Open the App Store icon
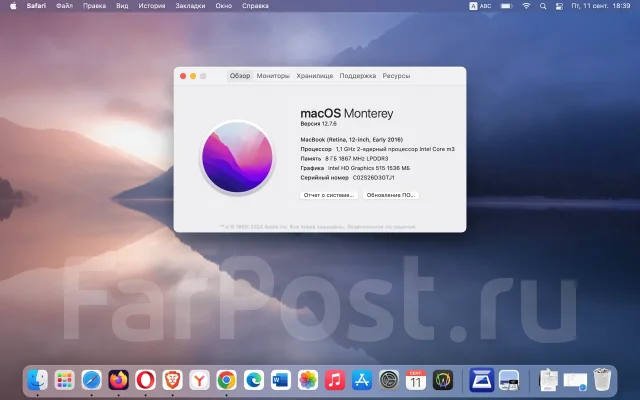This screenshot has width=640, height=400. click(x=362, y=380)
